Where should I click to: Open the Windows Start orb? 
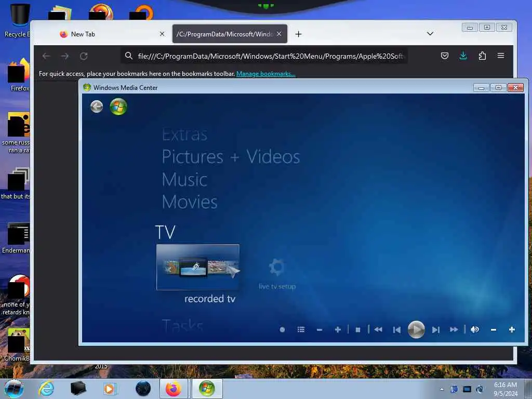[14, 389]
